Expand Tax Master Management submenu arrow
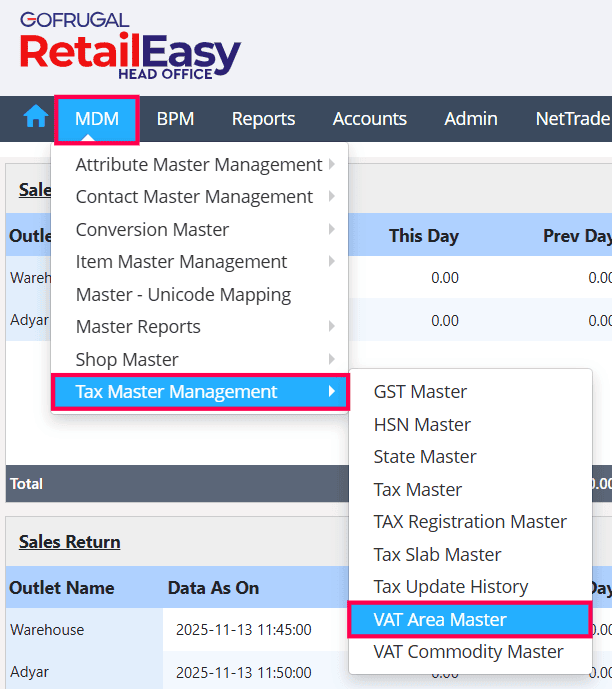This screenshot has height=689, width=612. point(332,391)
